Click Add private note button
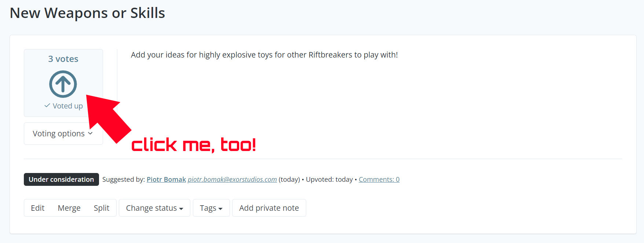The image size is (644, 243). 269,208
